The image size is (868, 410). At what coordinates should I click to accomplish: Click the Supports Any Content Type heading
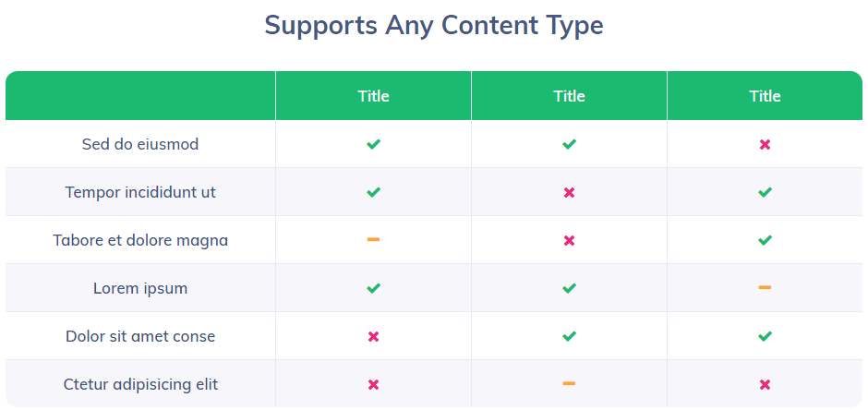pos(433,26)
